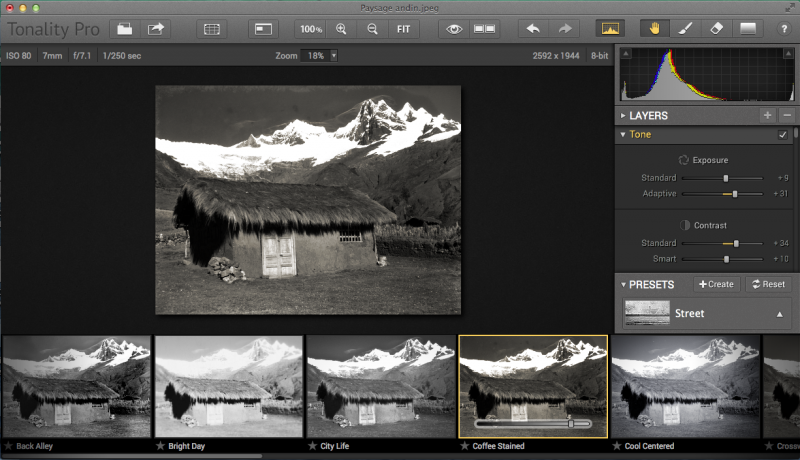The width and height of the screenshot is (800, 460).
Task: Adjust the Coffee Stained preset amount slider
Action: [571, 423]
